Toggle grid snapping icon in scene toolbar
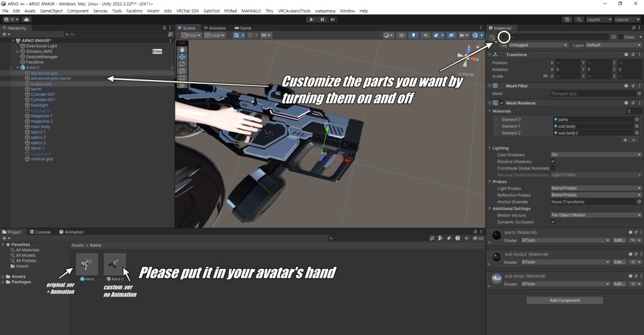Image resolution: width=644 pixels, height=335 pixels. 250,35
